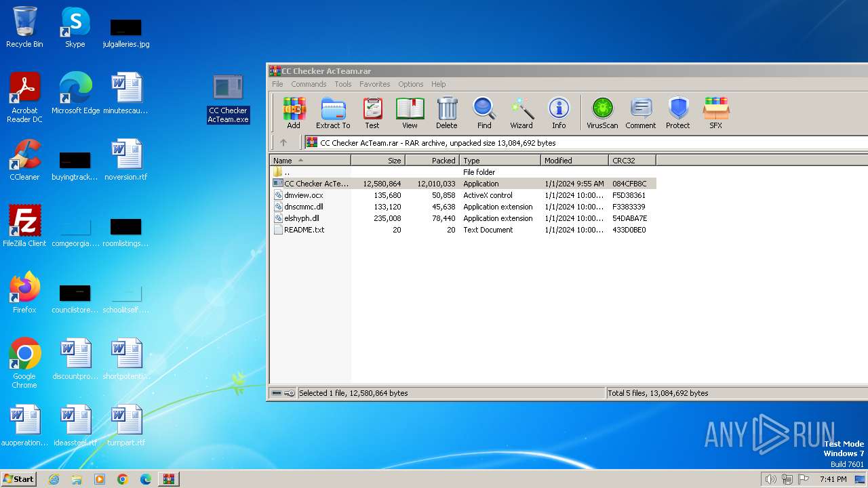Click the Action Center flag tray icon
The width and height of the screenshot is (868, 488).
(804, 479)
